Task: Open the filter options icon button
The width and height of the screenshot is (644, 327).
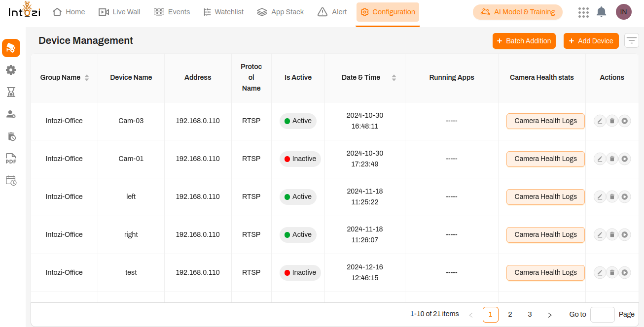Action: click(631, 41)
